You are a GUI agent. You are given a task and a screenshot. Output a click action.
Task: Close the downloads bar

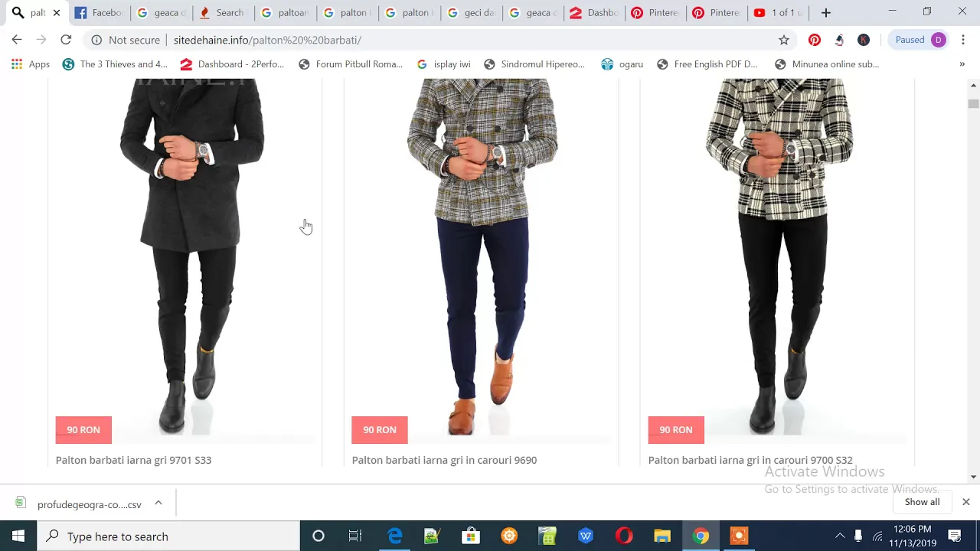pos(966,502)
